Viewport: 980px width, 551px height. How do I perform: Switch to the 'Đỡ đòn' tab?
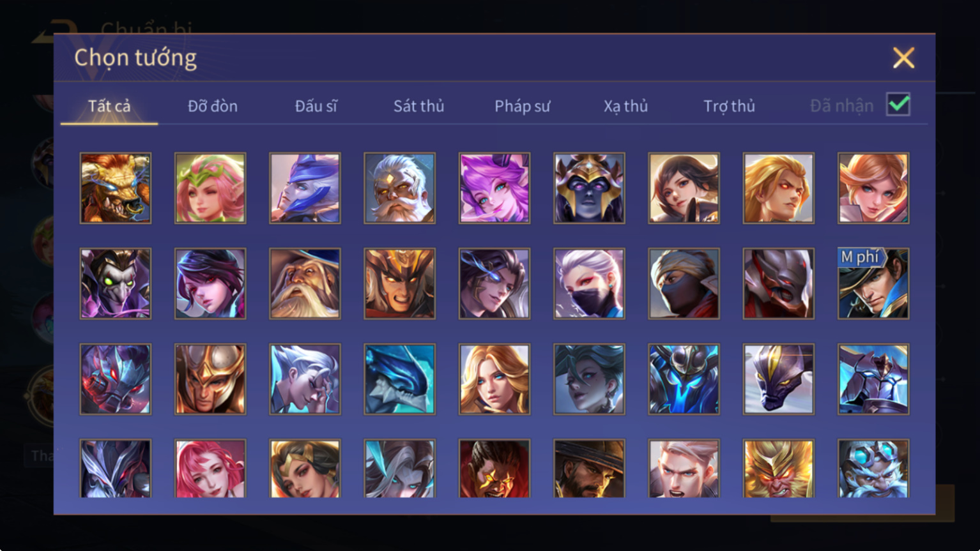point(213,106)
